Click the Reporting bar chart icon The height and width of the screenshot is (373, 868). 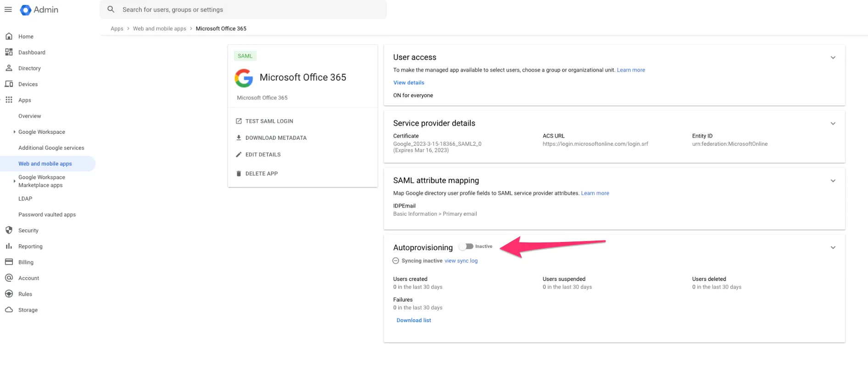pos(9,246)
